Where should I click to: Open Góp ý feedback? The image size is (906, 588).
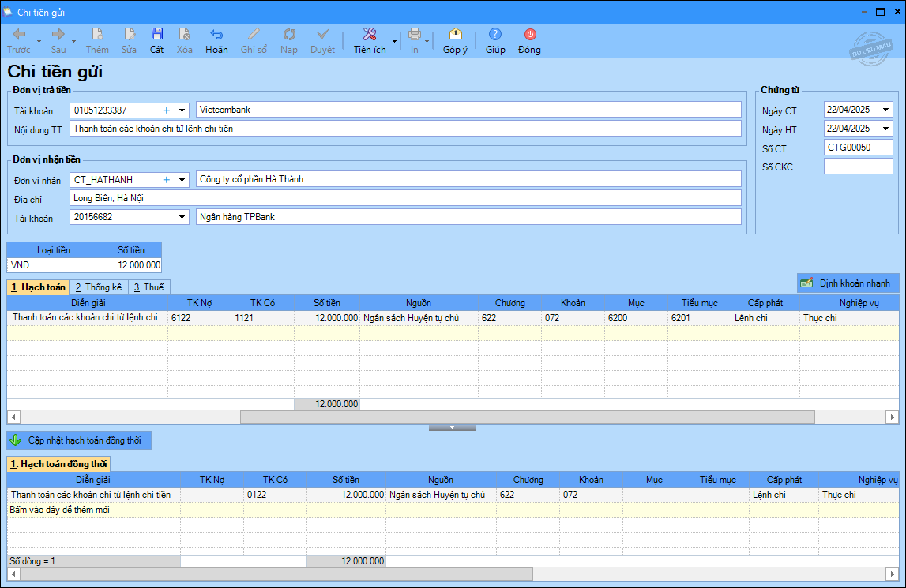tap(455, 41)
